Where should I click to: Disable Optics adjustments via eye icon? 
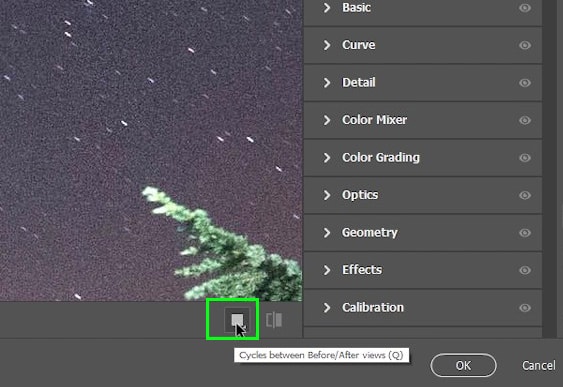(525, 195)
